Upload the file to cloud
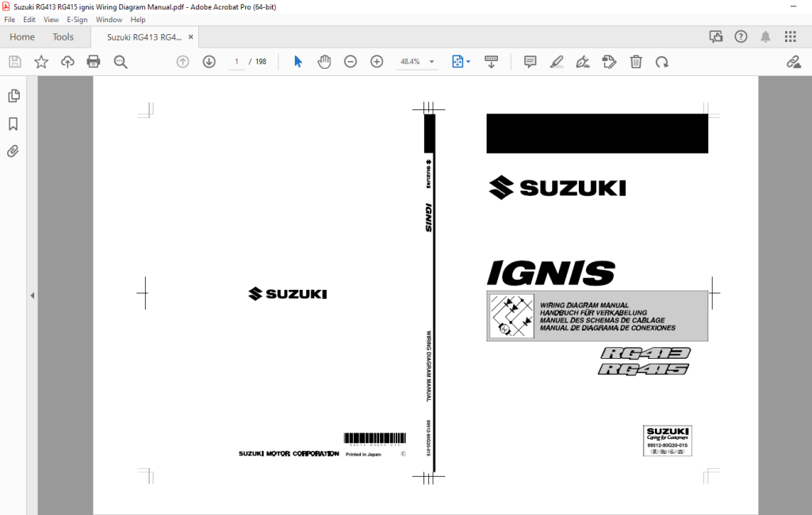The image size is (812, 515). [67, 62]
